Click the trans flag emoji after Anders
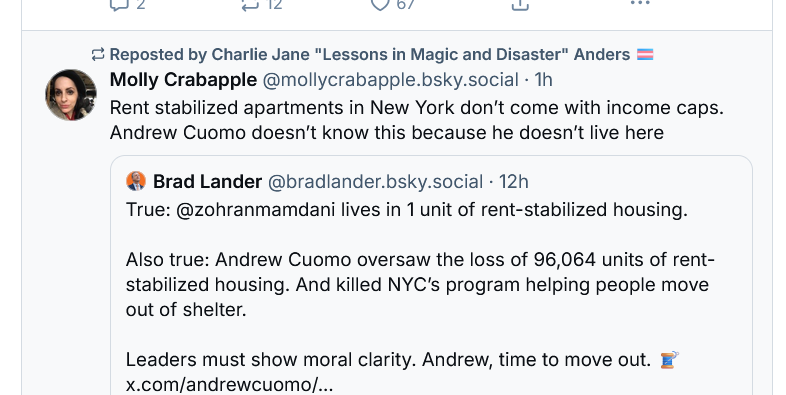The image size is (786, 395). 645,54
